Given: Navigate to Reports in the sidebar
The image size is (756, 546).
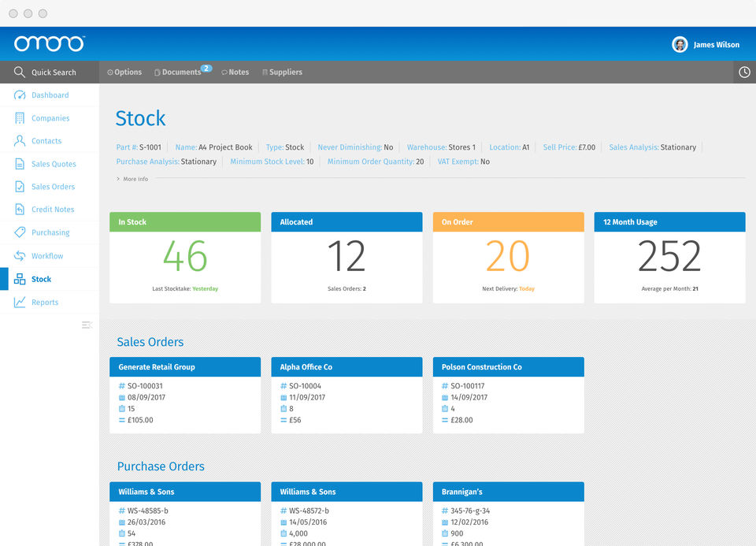Looking at the screenshot, I should (x=50, y=302).
